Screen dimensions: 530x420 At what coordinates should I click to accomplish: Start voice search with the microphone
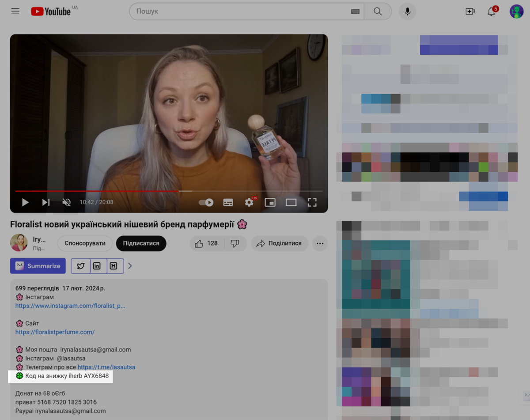[x=408, y=11]
